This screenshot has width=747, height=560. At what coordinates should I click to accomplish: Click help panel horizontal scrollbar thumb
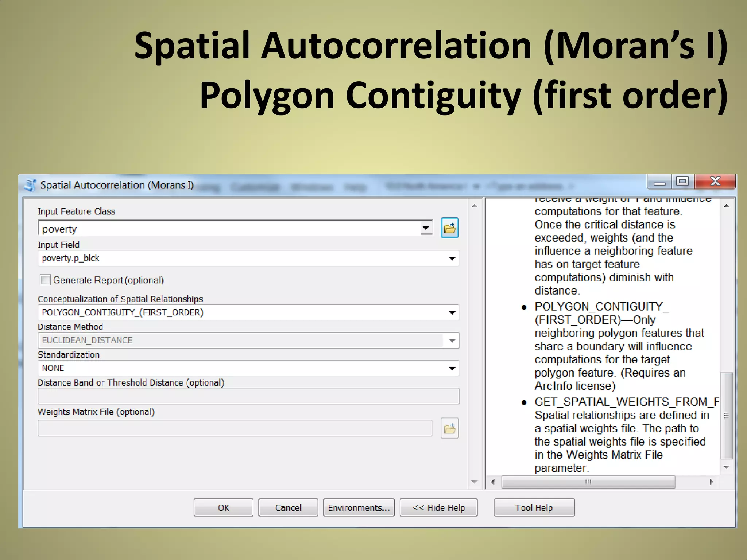(588, 482)
